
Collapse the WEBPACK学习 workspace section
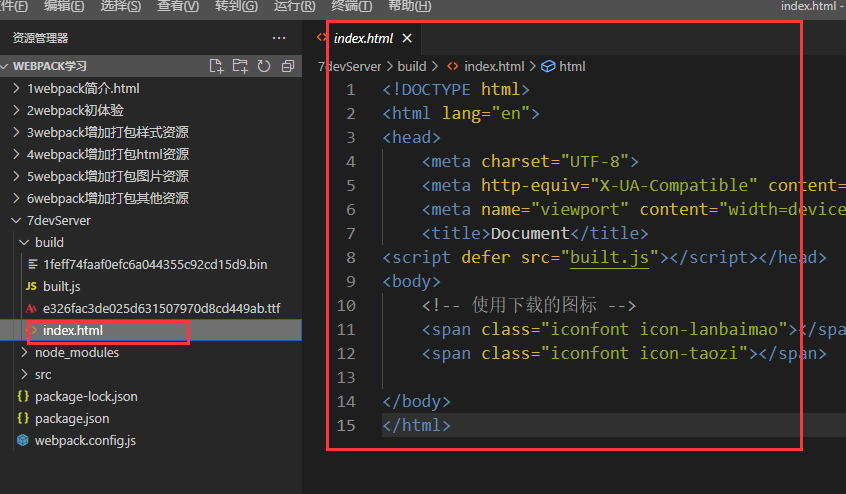coord(5,66)
